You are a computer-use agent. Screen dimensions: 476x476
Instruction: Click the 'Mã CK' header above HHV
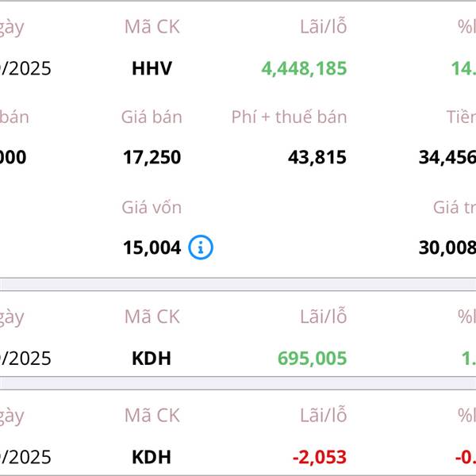click(x=152, y=27)
